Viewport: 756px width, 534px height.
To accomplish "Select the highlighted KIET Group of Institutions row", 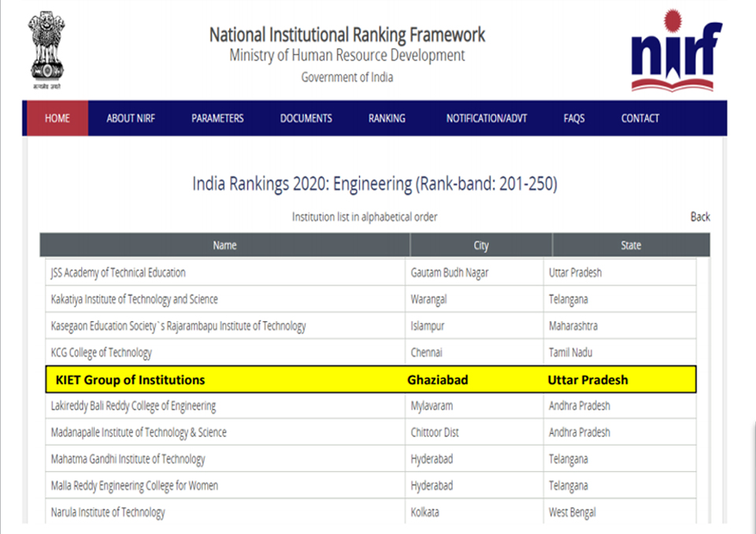I will (371, 380).
